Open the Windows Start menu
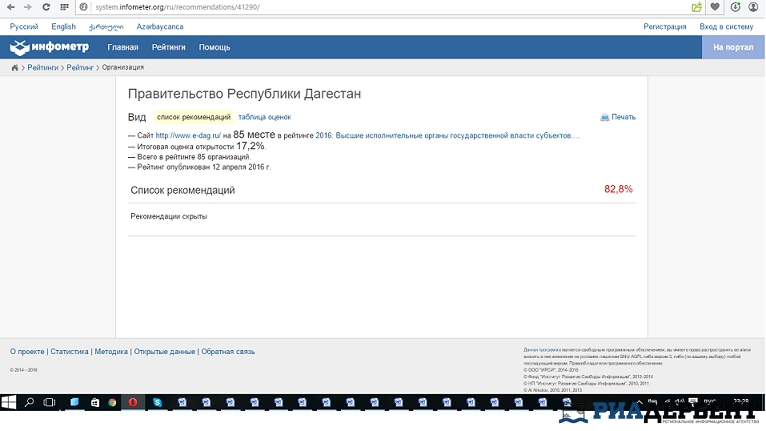 coord(10,402)
